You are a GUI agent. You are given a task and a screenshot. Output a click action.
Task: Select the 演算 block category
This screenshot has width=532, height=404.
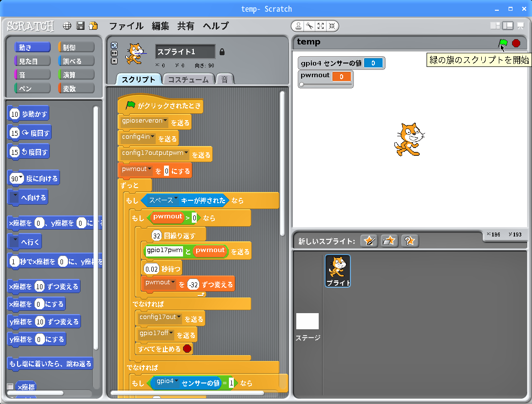[76, 75]
